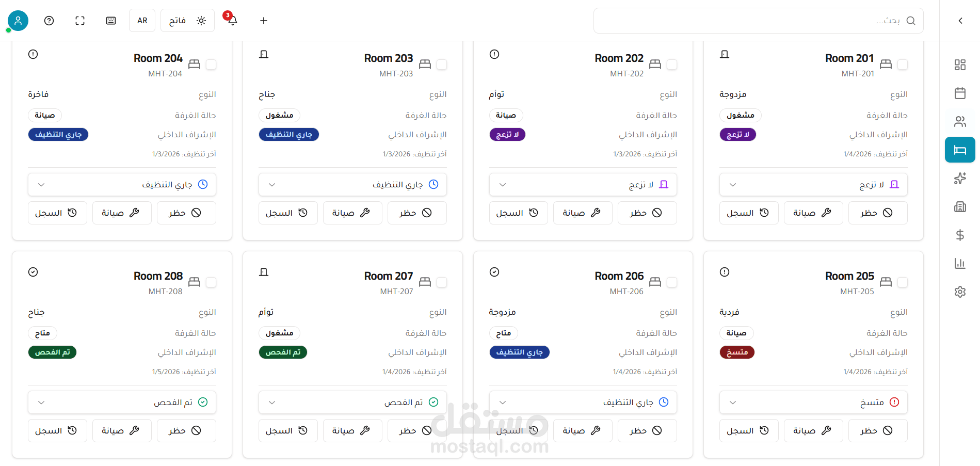Expand the تم الفحص dropdown on Room 207
The image size is (980, 466).
pyautogui.click(x=352, y=402)
